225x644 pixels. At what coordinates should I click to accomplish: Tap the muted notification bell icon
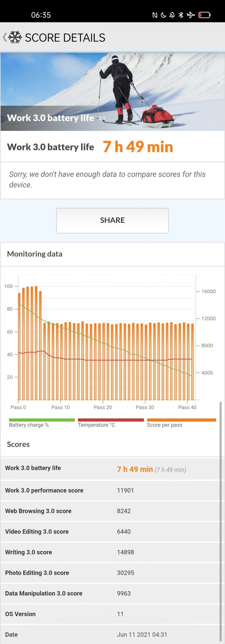(x=172, y=15)
